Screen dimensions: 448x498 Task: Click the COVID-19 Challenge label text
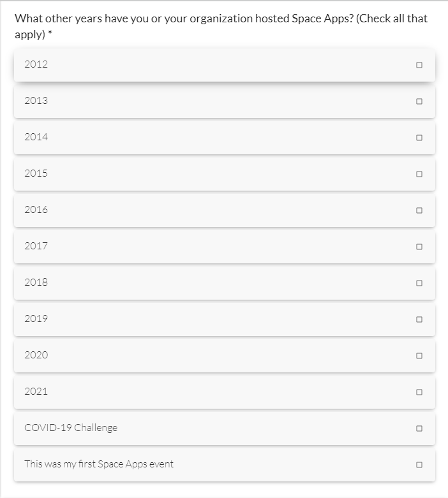click(71, 428)
